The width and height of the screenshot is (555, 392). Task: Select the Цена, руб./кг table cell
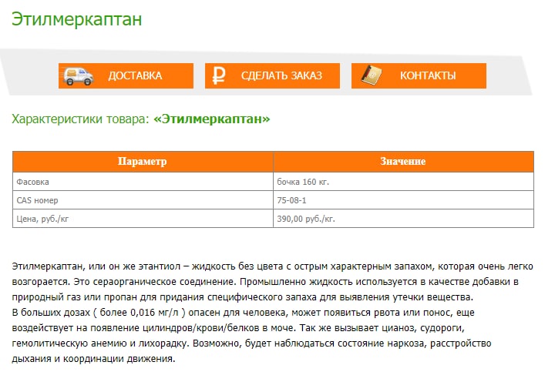pyautogui.click(x=143, y=219)
